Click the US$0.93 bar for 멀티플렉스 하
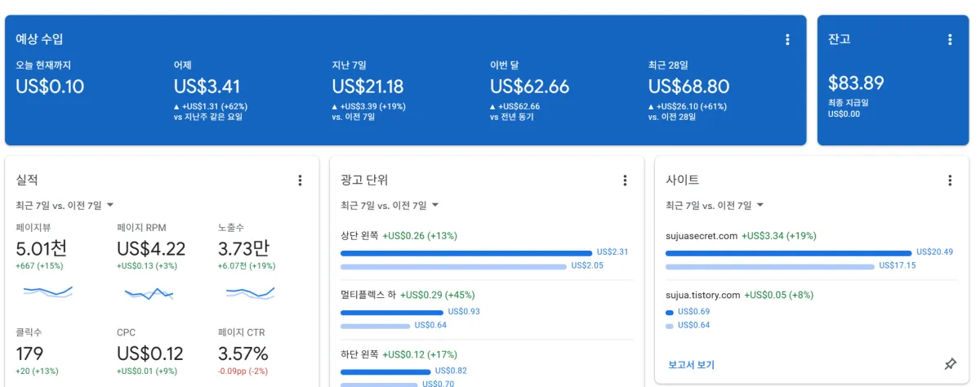The height and width of the screenshot is (387, 980). tap(392, 312)
